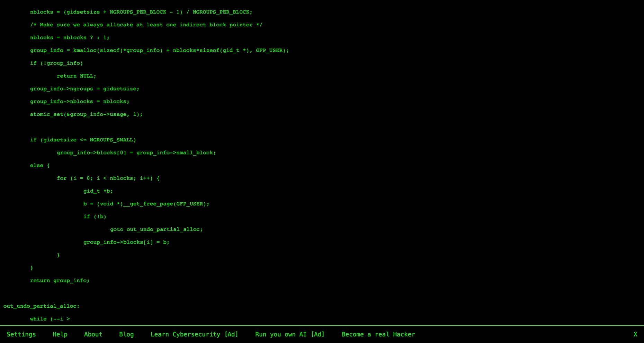644x343 pixels.
Task: Open the Settings menu
Action: click(21, 334)
